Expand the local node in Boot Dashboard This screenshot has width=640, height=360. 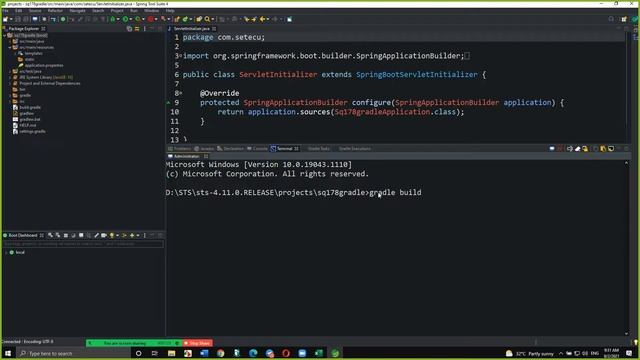pos(6,253)
